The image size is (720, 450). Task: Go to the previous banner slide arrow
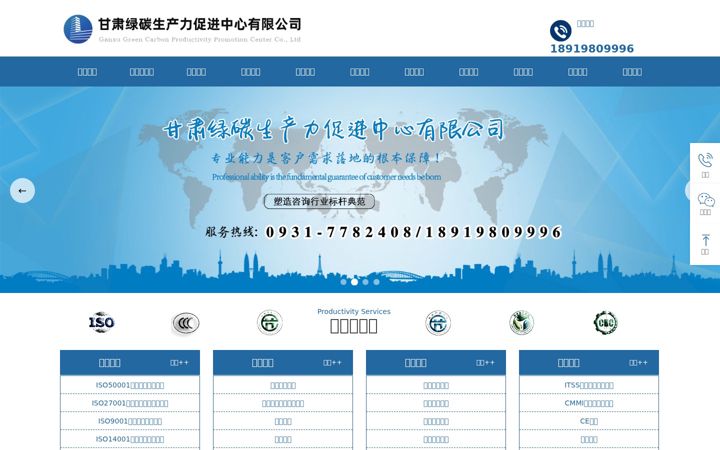point(22,191)
